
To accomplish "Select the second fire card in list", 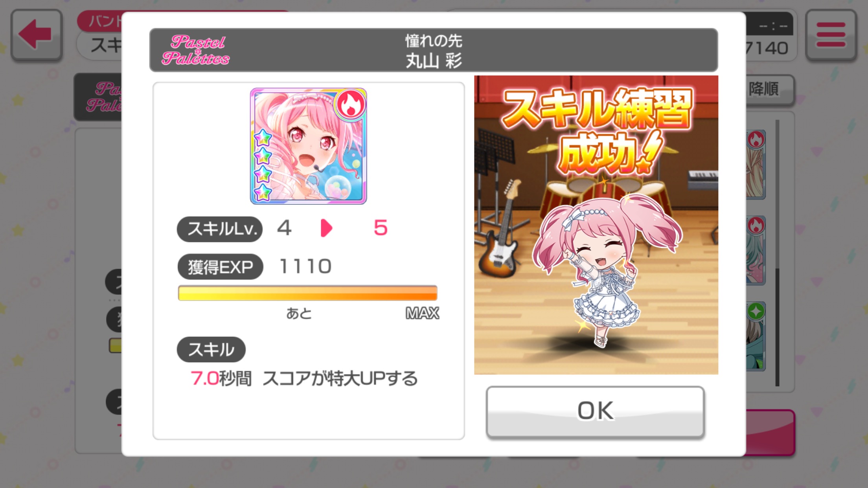I will tap(756, 250).
